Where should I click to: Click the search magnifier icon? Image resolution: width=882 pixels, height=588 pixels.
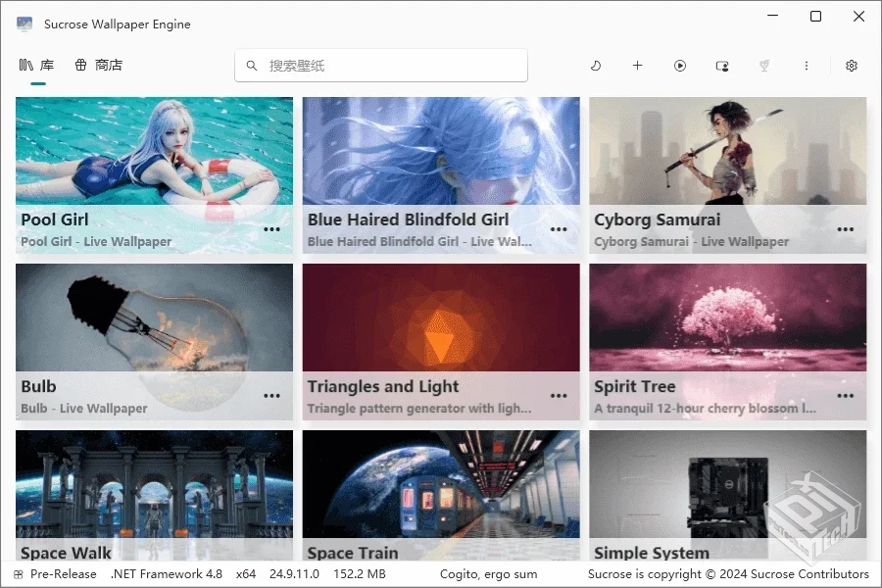tap(252, 65)
